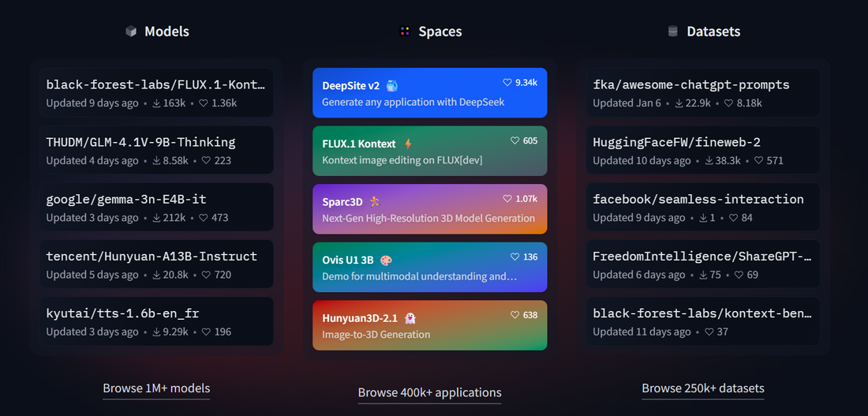Open the Browse 1M+ models link
868x416 pixels.
156,388
